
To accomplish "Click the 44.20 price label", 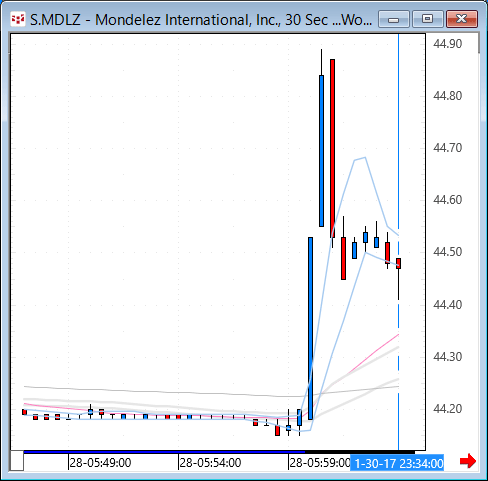I will 447,409.
